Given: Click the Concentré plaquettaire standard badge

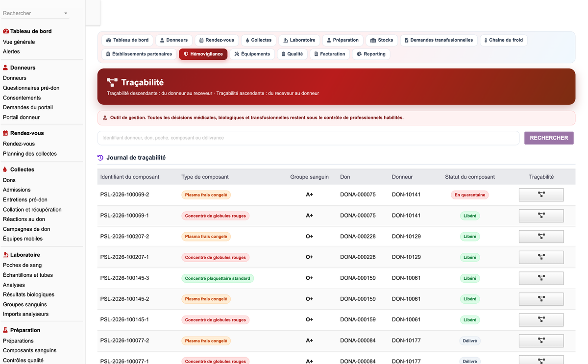Looking at the screenshot, I should (x=218, y=278).
